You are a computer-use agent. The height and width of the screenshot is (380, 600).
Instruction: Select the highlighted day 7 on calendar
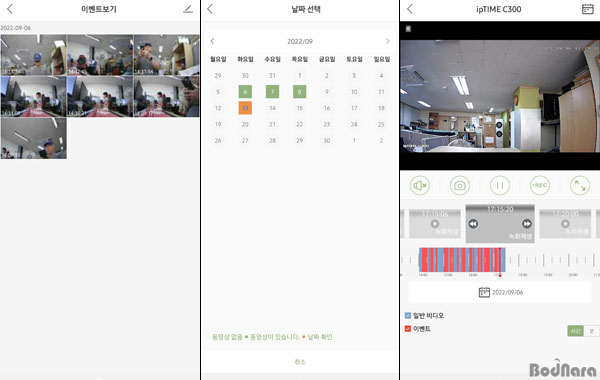272,92
